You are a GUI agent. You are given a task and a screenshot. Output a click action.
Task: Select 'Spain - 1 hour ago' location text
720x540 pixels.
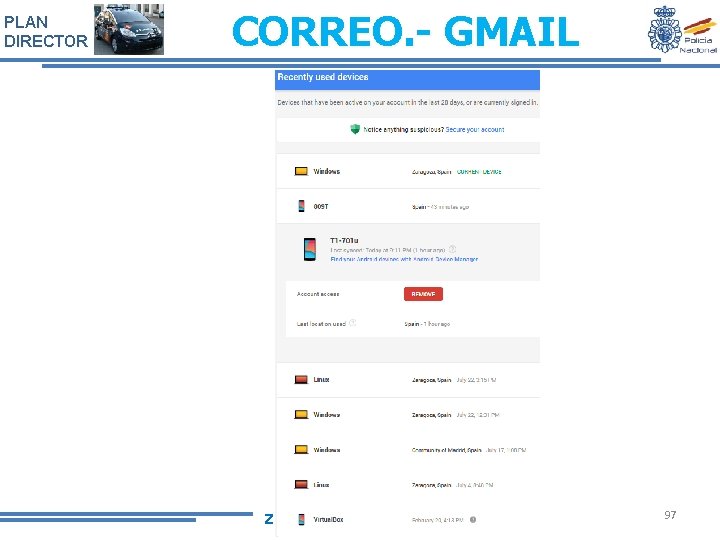[427, 324]
